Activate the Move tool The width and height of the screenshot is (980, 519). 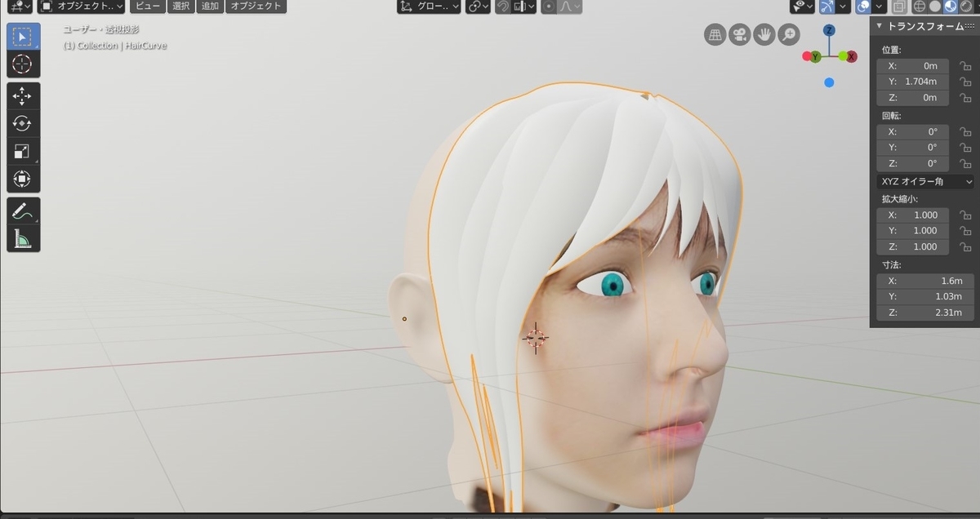[23, 95]
